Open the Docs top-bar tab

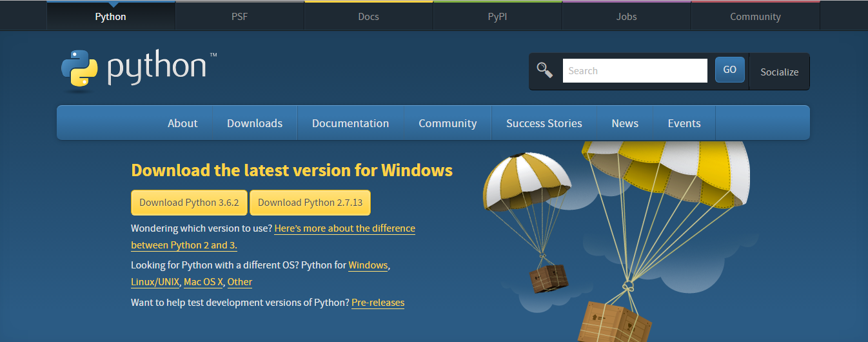pyautogui.click(x=369, y=16)
